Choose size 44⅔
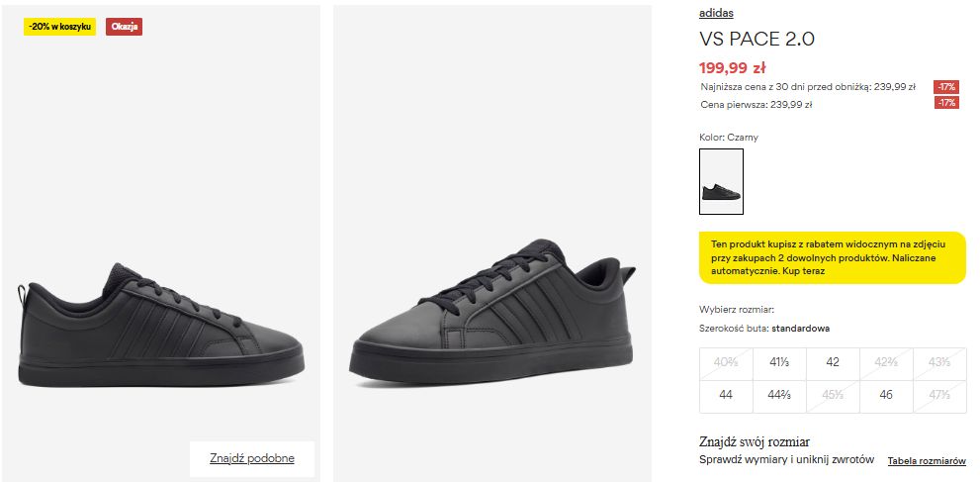This screenshot has width=980, height=482. 779,395
